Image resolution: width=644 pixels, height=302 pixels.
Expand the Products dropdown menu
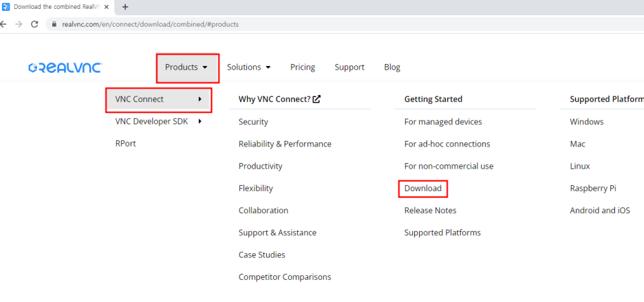coord(186,67)
